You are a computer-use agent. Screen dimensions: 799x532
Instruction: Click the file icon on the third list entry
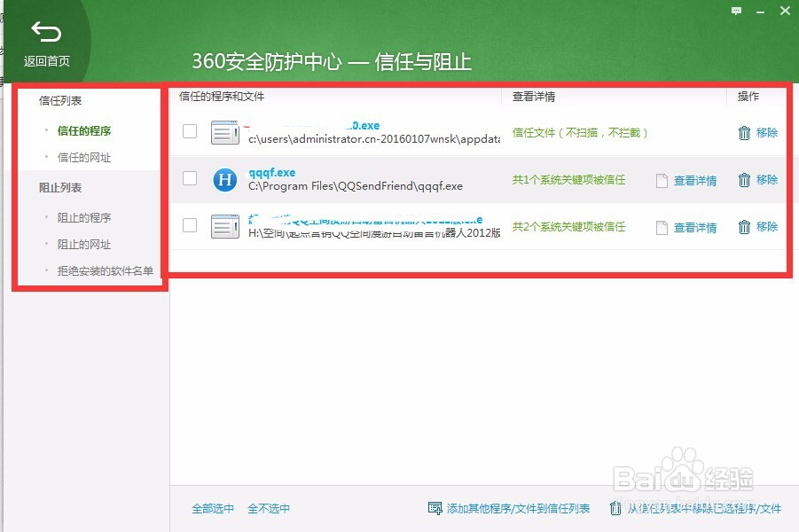225,227
